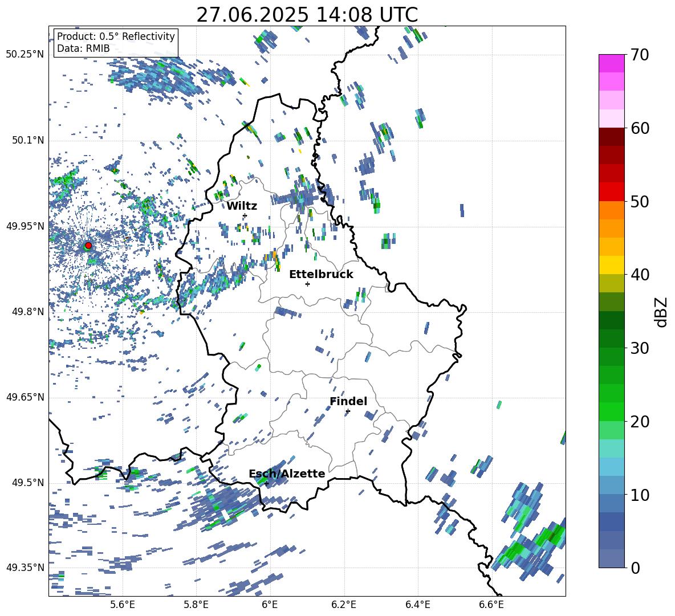Screen dimensions: 675x616
Task: Click the 40 tick label on colorbar
Action: tap(640, 275)
